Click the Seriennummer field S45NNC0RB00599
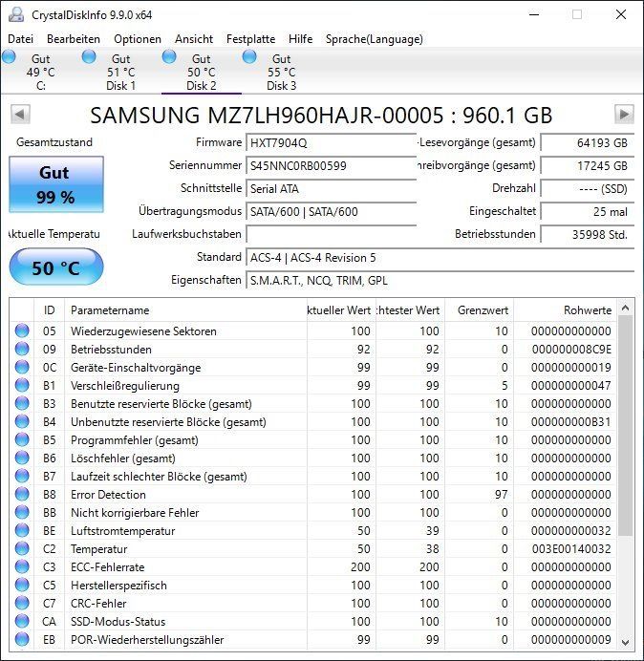This screenshot has width=644, height=661. click(331, 165)
